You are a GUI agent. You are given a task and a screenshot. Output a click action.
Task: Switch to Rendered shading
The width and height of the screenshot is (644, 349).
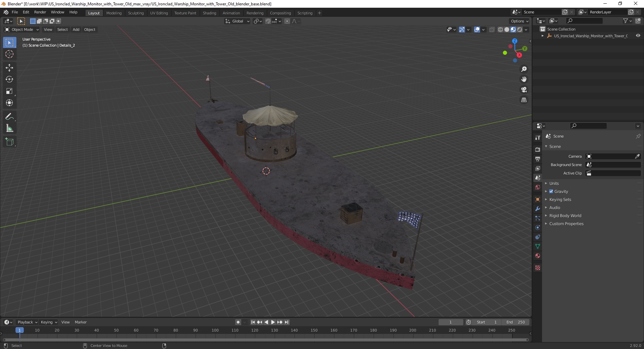coord(520,30)
